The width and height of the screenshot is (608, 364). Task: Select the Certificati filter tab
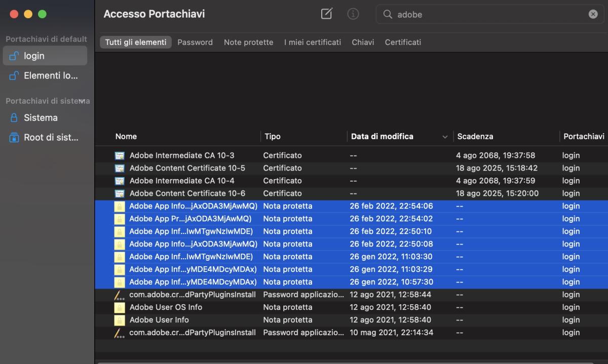coord(403,42)
